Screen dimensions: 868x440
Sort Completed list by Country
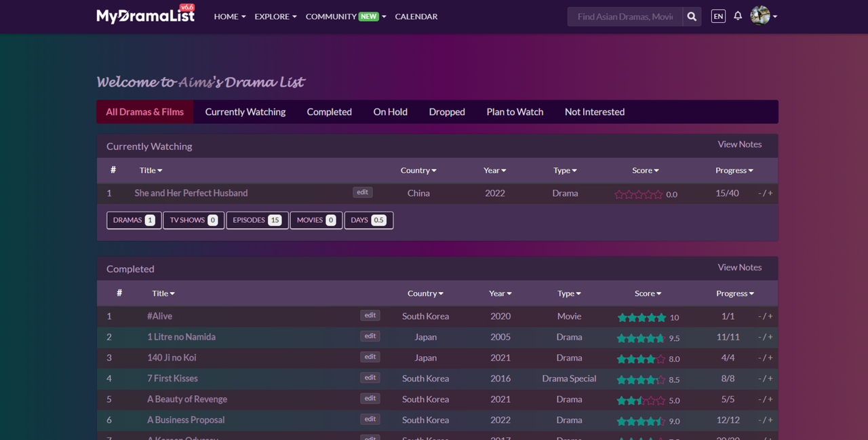coord(425,294)
